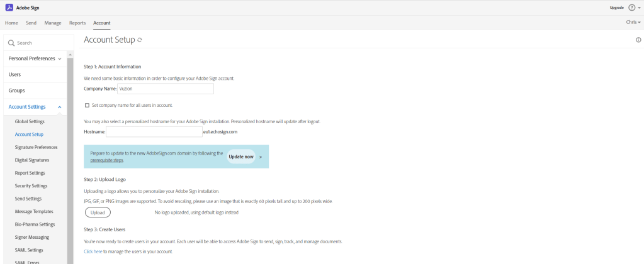Open the Chris user dropdown

[633, 23]
